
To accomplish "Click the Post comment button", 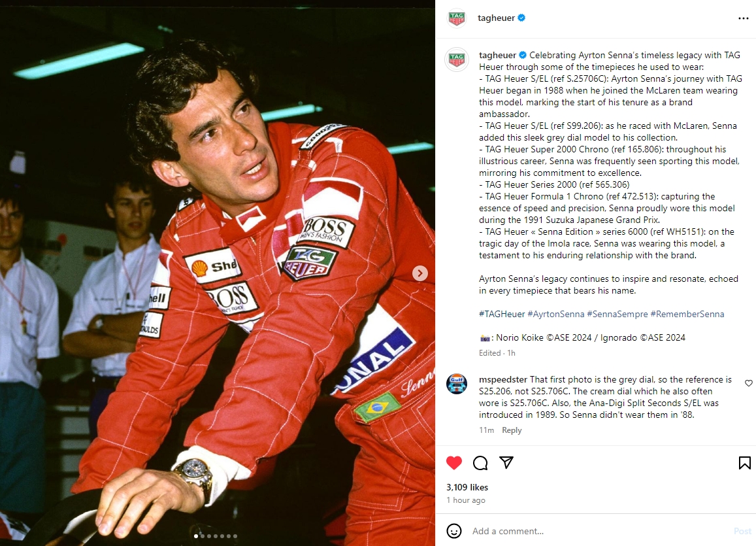I will tap(742, 531).
